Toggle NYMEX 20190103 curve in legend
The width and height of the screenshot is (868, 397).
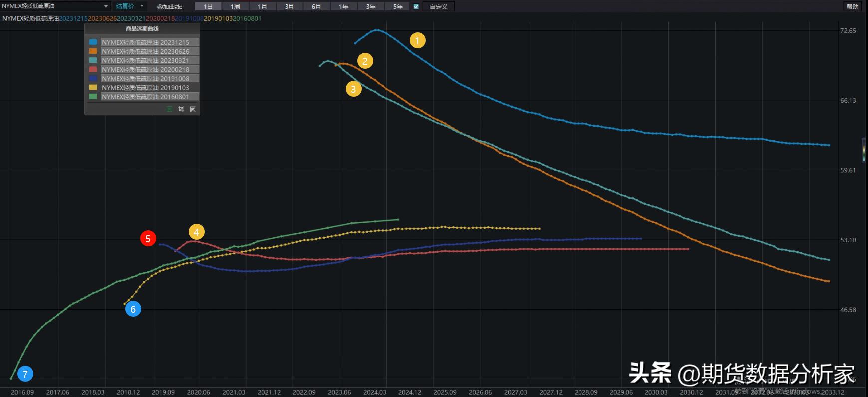pyautogui.click(x=145, y=88)
